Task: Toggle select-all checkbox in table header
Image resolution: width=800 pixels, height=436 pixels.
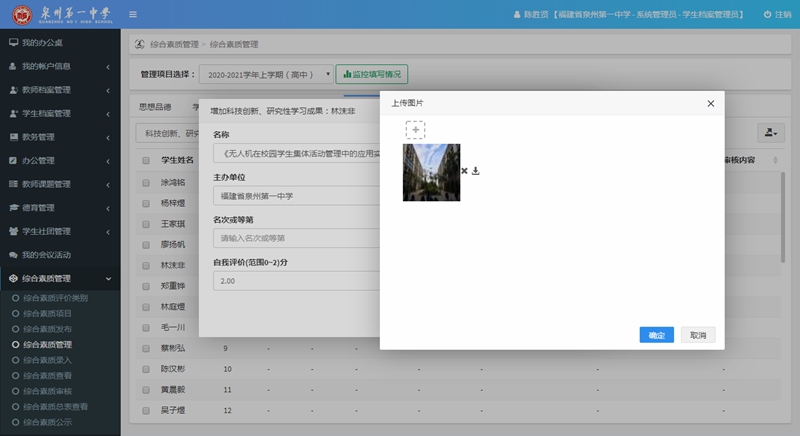Action: (146, 160)
